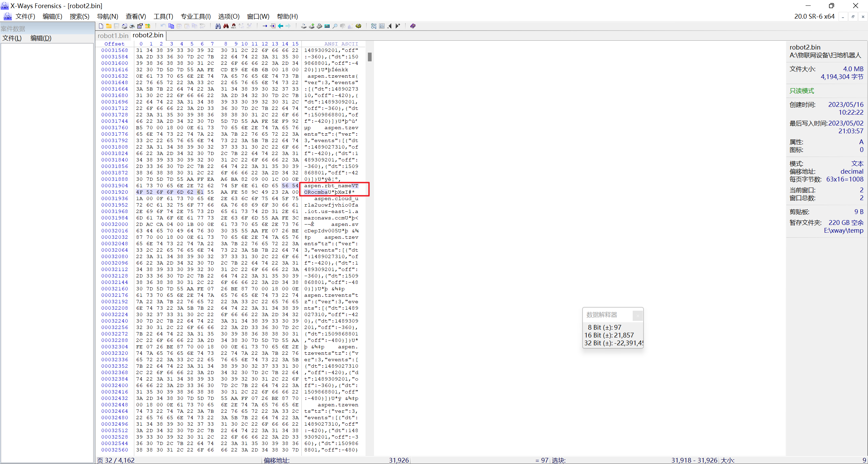Open the 专业工具(I) menu
868x464 pixels.
(196, 16)
